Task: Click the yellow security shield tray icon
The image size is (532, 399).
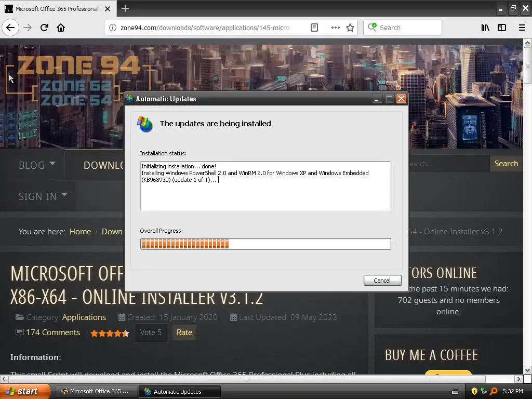Action: (x=474, y=391)
